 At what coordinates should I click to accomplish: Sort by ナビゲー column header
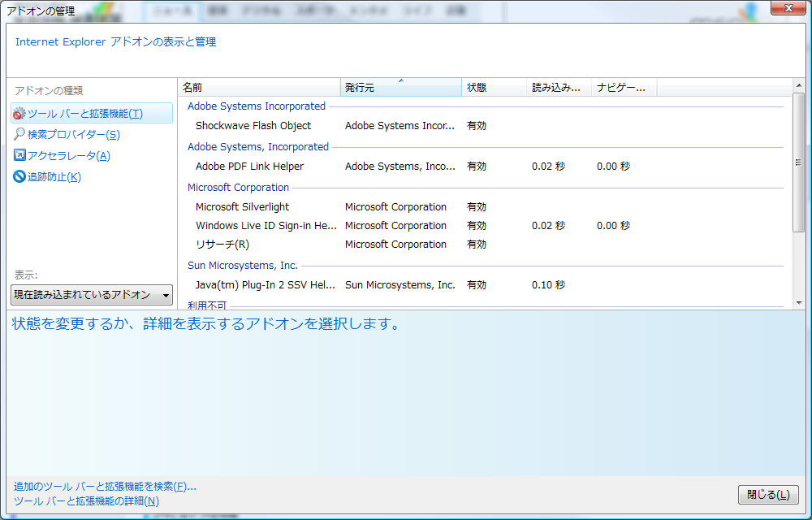[624, 88]
